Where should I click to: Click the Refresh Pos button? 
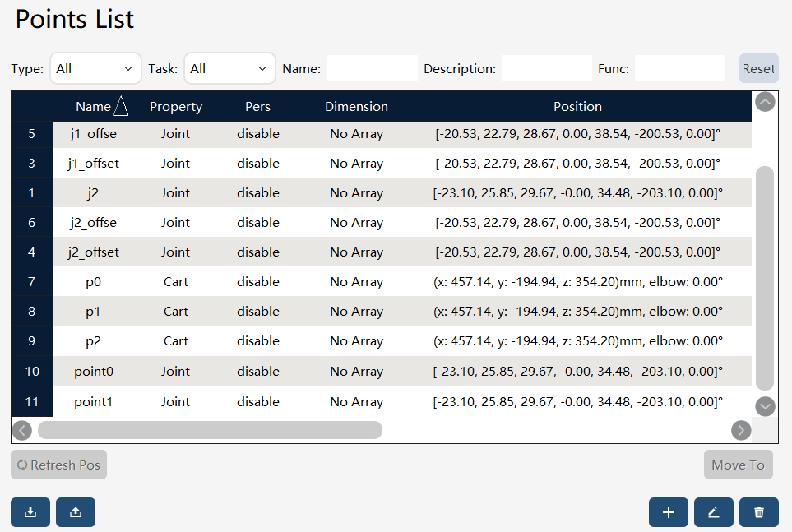coord(58,465)
